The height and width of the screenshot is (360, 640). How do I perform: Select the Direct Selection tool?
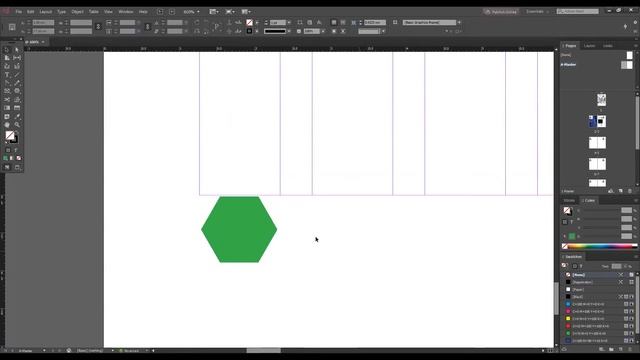point(17,49)
